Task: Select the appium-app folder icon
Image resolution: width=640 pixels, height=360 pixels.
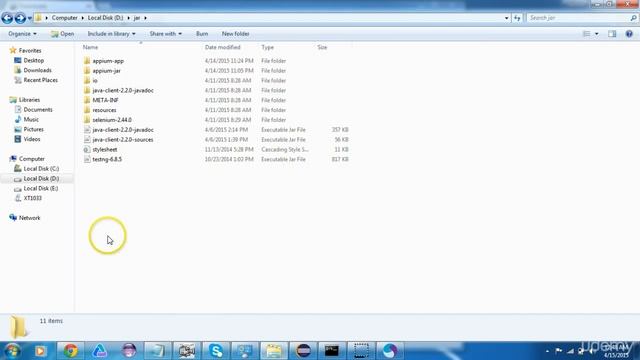Action: (x=87, y=61)
